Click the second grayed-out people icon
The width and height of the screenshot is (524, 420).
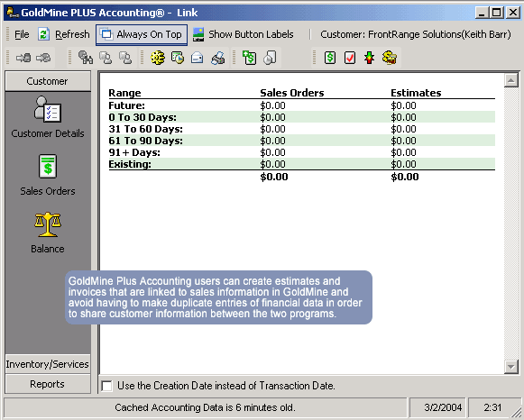pos(125,58)
